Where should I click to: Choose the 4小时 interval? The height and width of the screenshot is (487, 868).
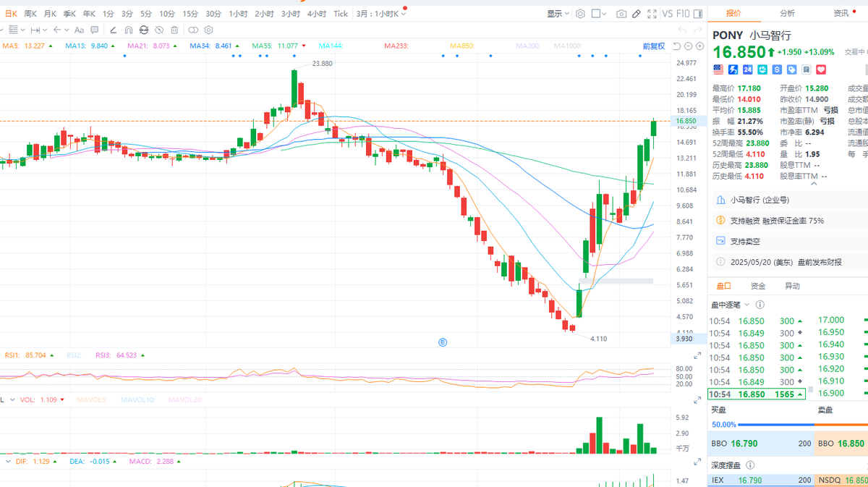pos(317,14)
